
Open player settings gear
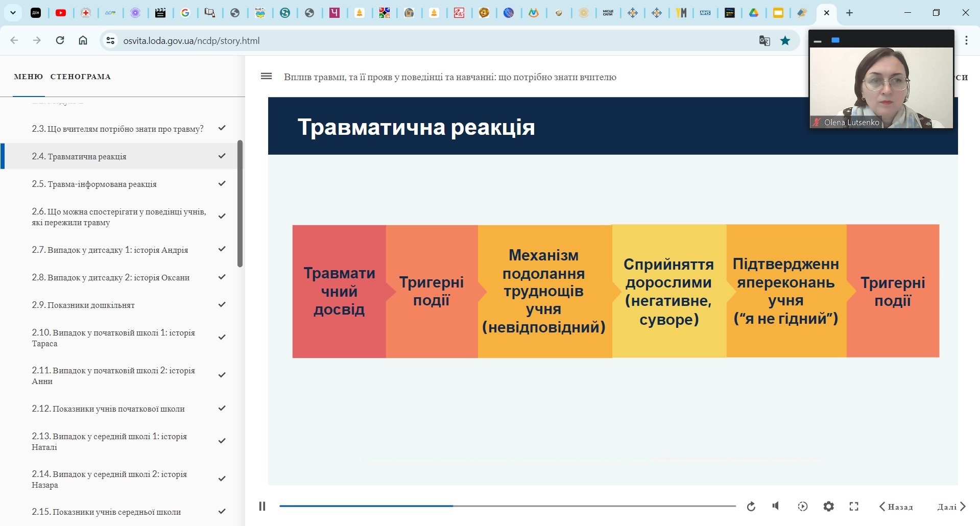pyautogui.click(x=828, y=506)
